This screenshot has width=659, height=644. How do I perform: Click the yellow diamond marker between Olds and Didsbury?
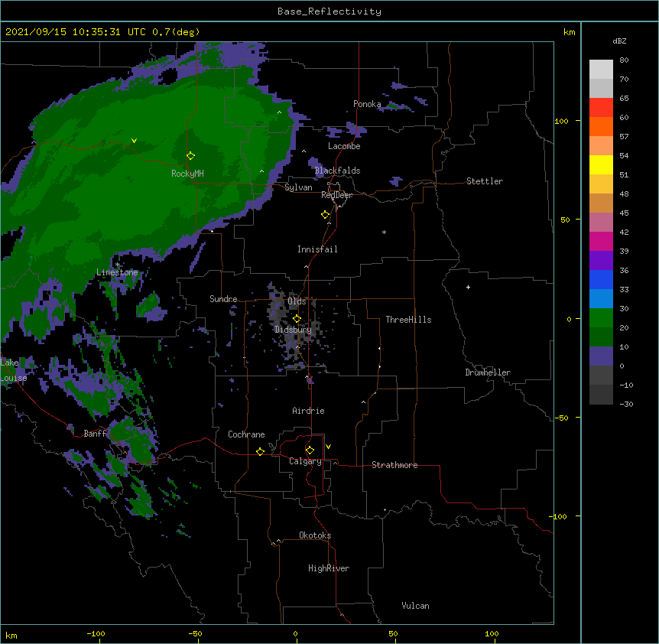tap(297, 319)
